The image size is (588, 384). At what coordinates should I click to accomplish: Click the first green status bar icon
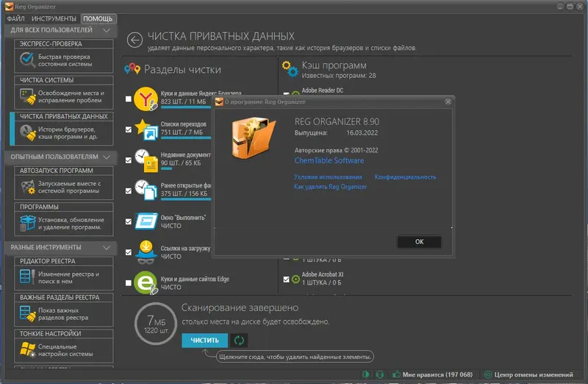pos(365,374)
